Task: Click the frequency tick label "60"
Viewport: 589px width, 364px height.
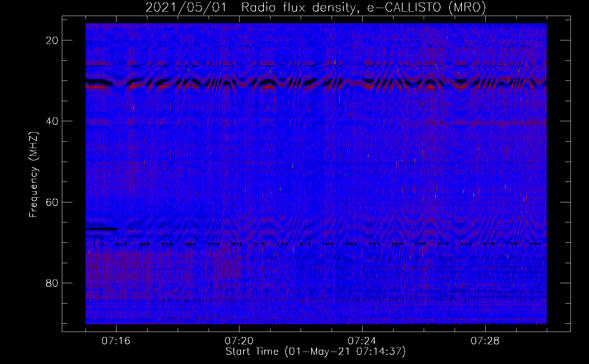Action: pos(52,202)
